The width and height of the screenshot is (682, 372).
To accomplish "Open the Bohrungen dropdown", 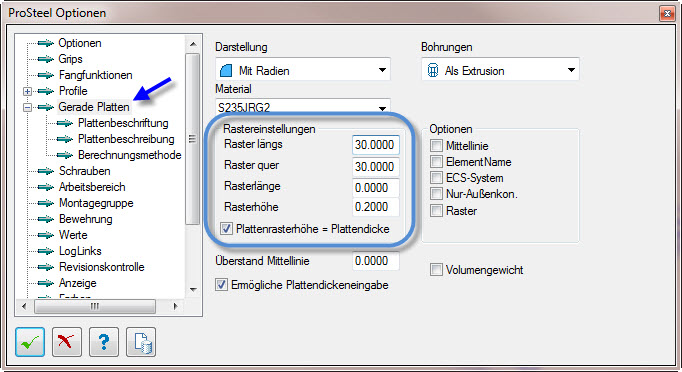I will (500, 70).
